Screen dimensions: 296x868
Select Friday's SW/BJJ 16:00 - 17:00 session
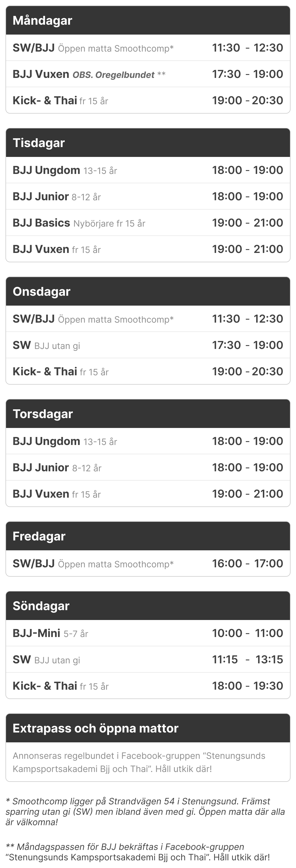pyautogui.click(x=147, y=563)
